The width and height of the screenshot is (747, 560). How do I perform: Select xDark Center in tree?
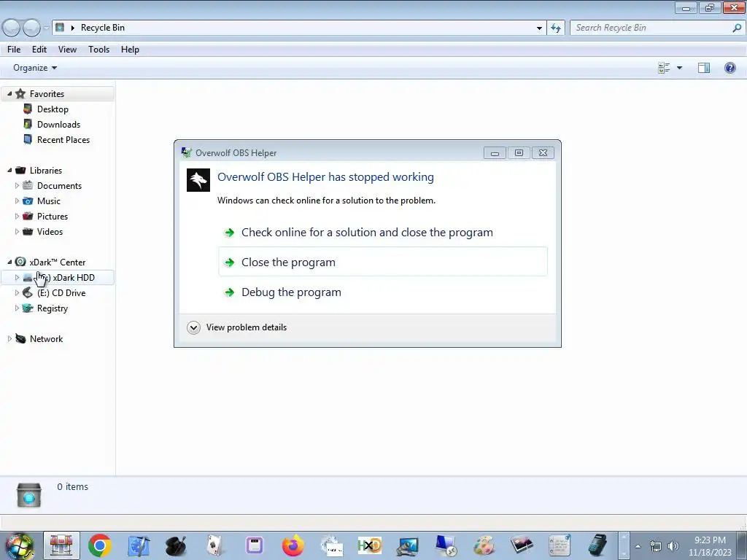(57, 262)
